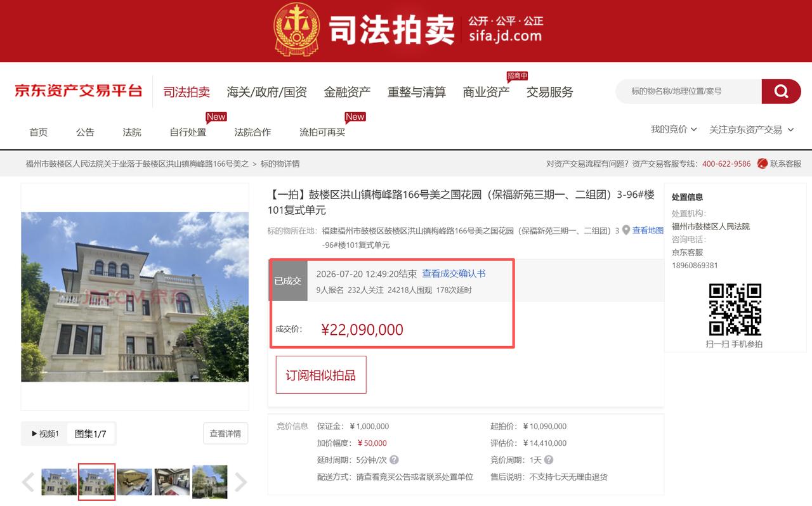The width and height of the screenshot is (812, 506).
Task: Select the highlighted second villa thumbnail
Action: tap(96, 482)
